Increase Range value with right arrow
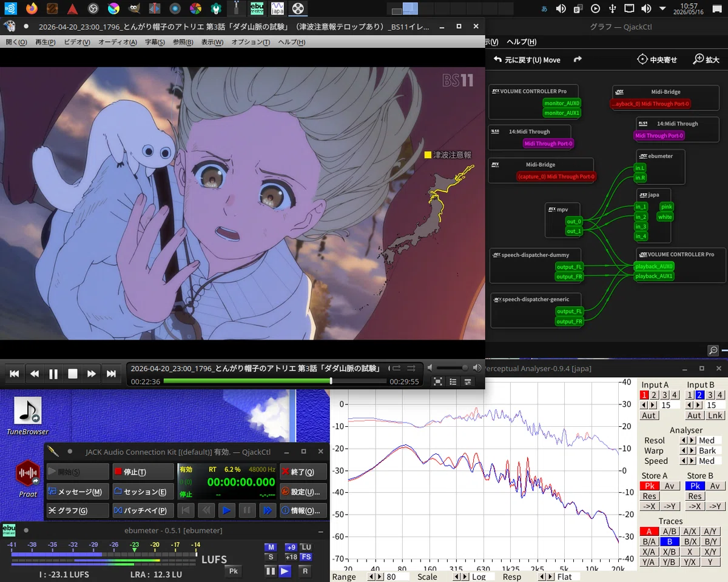728x582 pixels. point(380,577)
